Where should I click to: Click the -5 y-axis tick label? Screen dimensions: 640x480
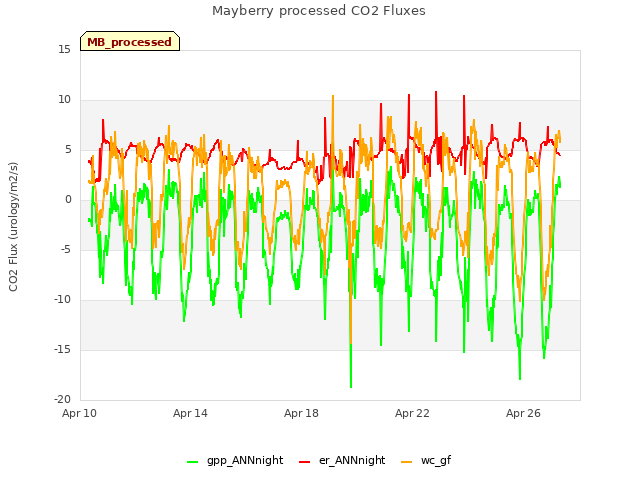pyautogui.click(x=66, y=250)
